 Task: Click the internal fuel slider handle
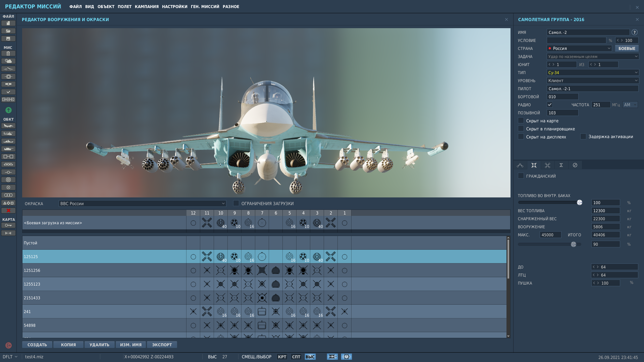click(x=580, y=202)
